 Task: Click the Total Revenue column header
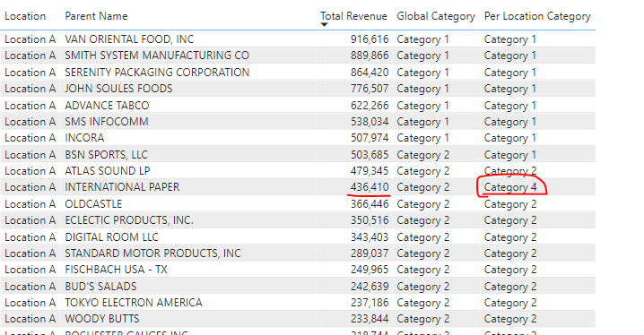353,16
